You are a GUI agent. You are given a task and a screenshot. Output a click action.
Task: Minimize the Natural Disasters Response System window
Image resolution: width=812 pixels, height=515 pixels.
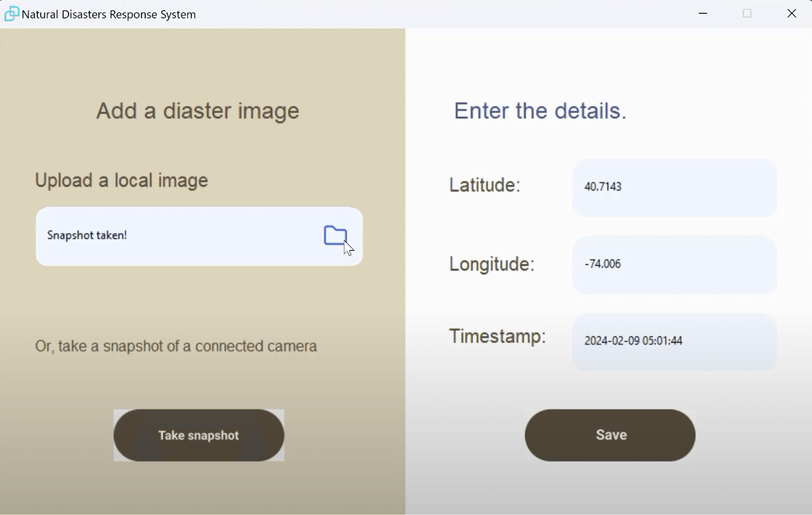pos(703,14)
